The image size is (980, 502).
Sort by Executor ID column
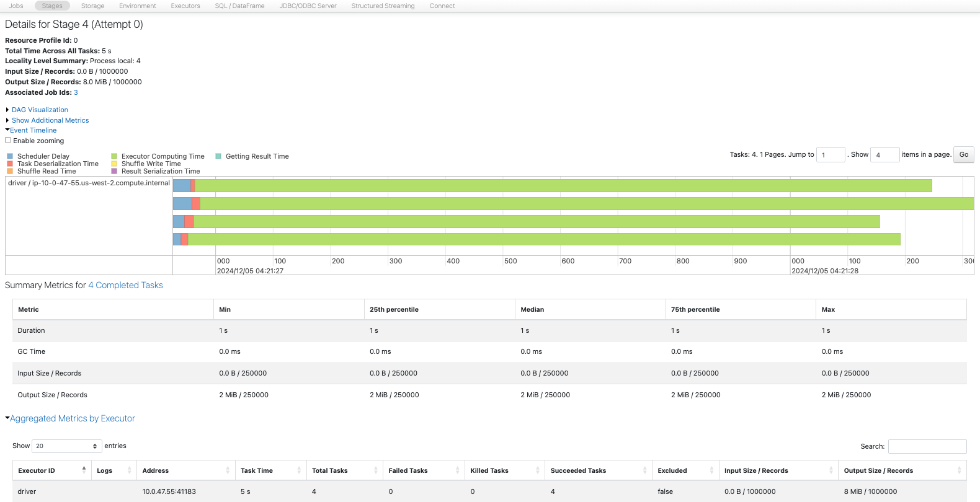(52, 470)
